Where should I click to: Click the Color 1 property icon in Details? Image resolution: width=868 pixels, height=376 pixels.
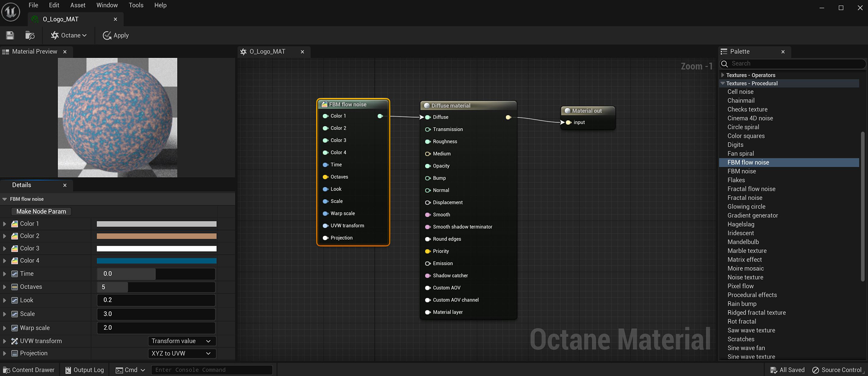15,224
